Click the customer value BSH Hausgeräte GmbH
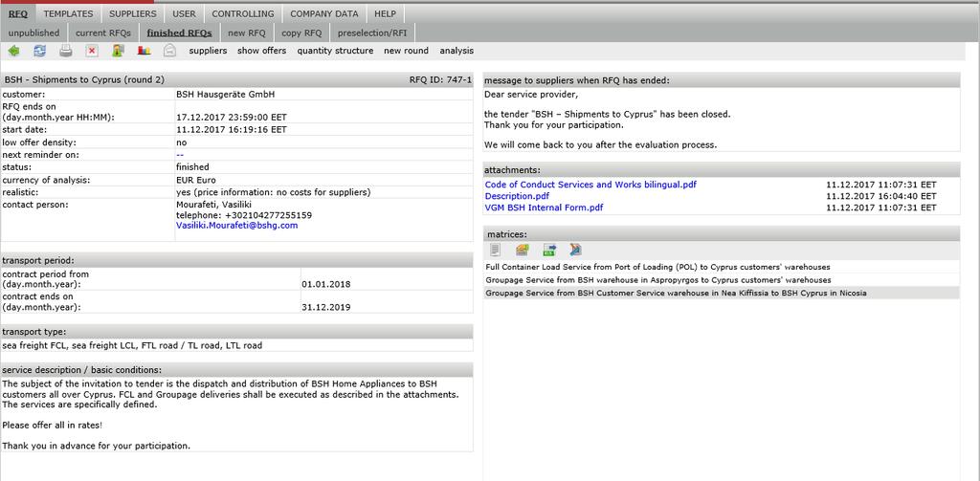 pyautogui.click(x=226, y=95)
